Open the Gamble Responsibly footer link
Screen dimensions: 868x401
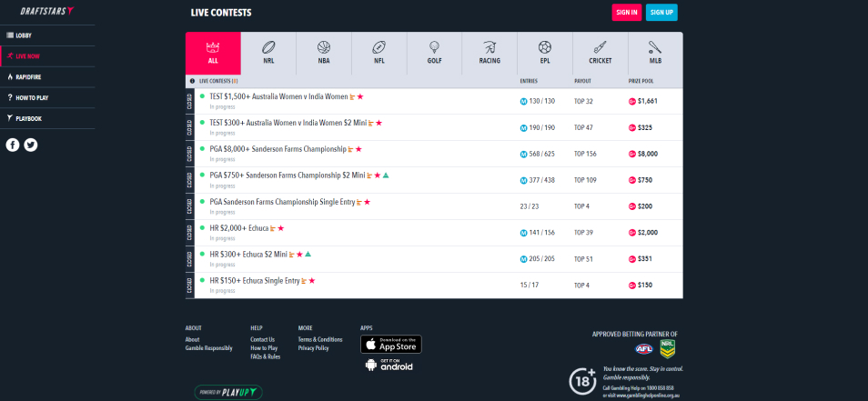pyautogui.click(x=208, y=348)
